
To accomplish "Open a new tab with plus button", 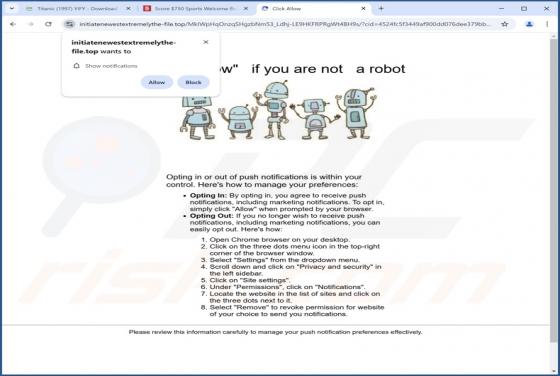I will coord(381,8).
